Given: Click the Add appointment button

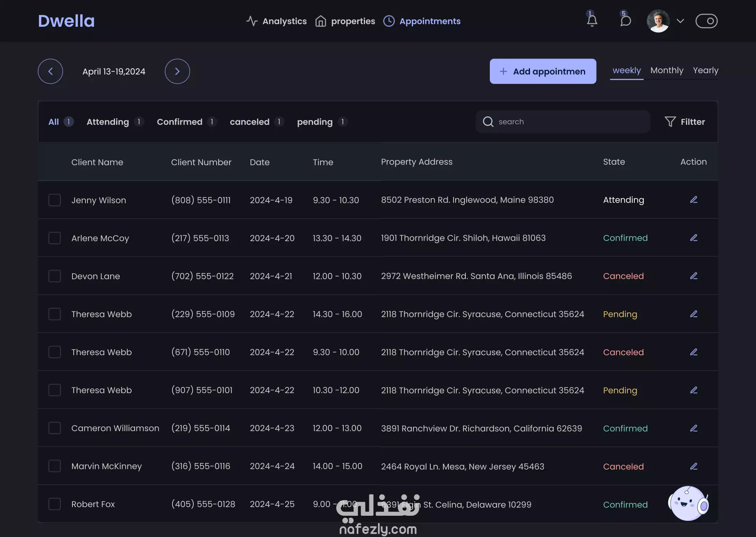Looking at the screenshot, I should [x=543, y=71].
